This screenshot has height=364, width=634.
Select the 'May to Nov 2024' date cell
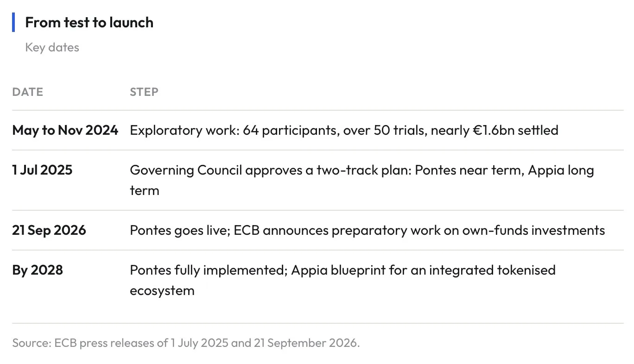coord(65,130)
